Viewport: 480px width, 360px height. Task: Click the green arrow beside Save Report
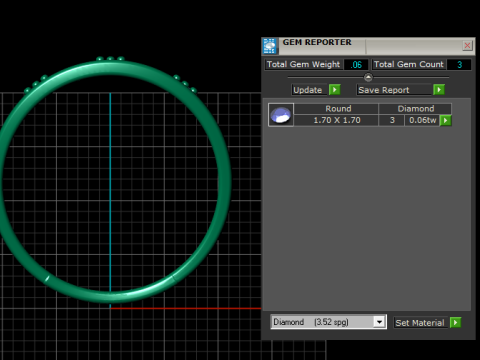pos(439,90)
